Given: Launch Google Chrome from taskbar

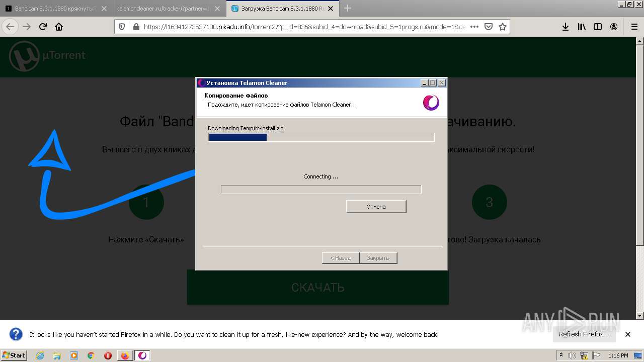Looking at the screenshot, I should coord(91,355).
